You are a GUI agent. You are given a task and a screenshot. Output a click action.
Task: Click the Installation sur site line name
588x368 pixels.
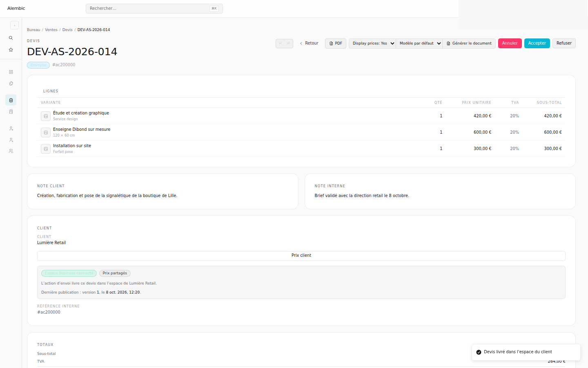[72, 146]
